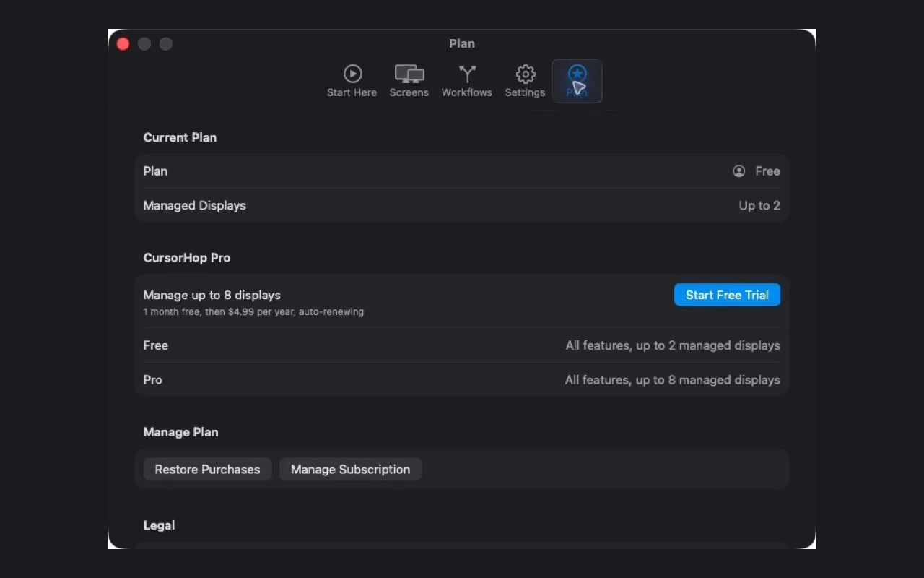
Task: Switch to the Screens tab
Action: coord(409,81)
